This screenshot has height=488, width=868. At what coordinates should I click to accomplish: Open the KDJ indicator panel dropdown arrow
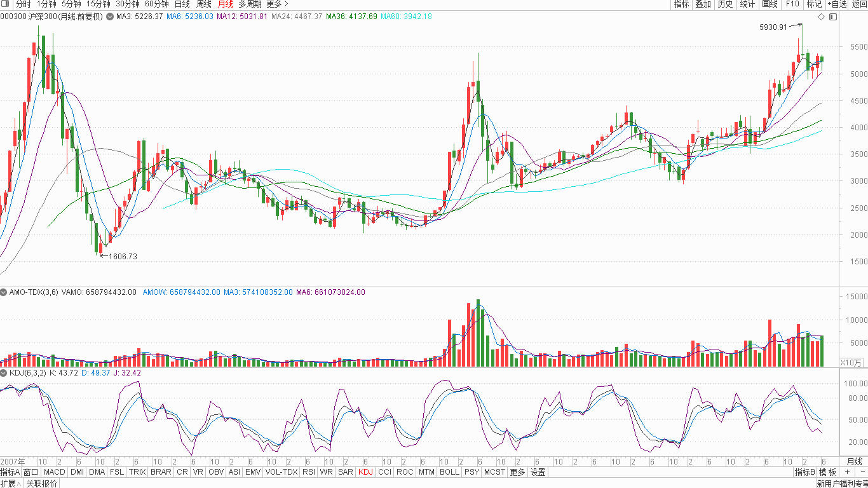4,373
